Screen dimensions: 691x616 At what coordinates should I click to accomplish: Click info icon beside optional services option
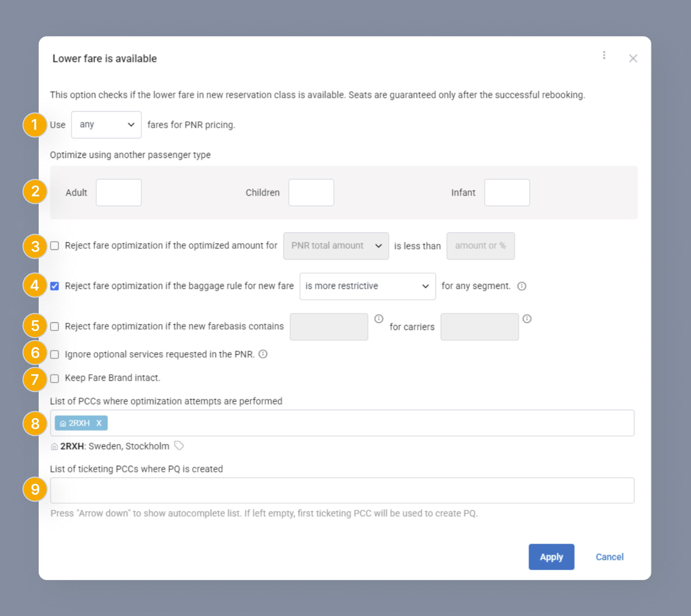[263, 354]
